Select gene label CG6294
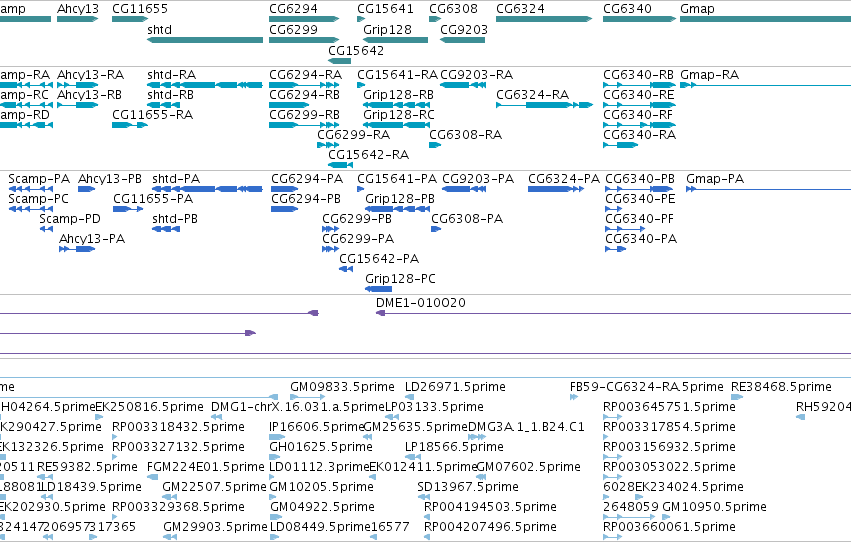Image resolution: width=851 pixels, height=542 pixels. 293,9
